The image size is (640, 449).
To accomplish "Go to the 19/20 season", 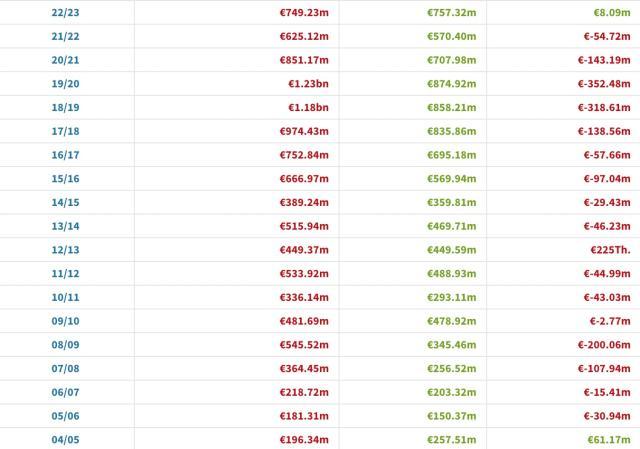I will click(x=65, y=84).
